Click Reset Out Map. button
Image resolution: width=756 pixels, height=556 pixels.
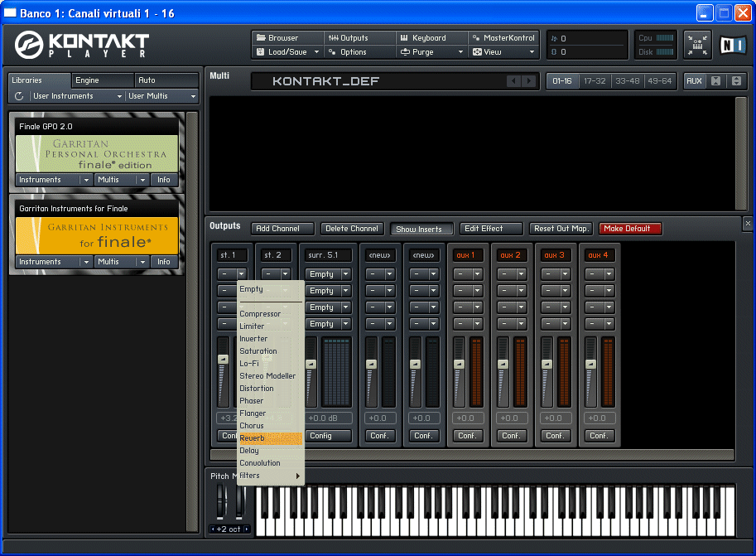coord(561,229)
